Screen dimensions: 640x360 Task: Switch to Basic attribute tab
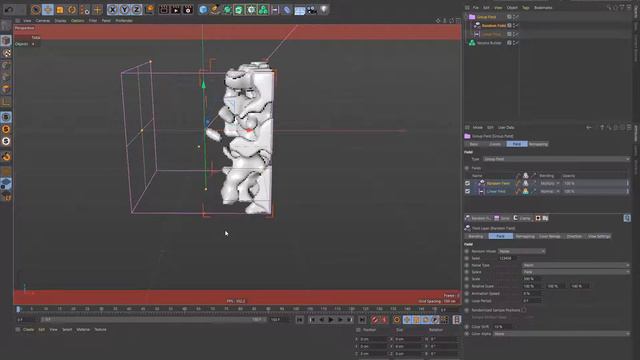(474, 144)
